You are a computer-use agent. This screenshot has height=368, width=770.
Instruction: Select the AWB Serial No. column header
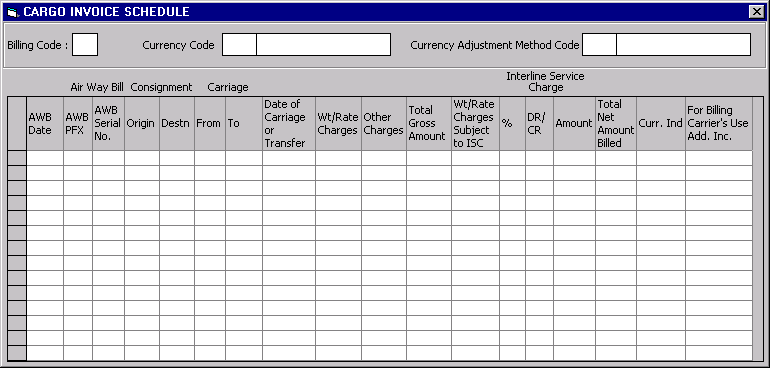(x=109, y=124)
